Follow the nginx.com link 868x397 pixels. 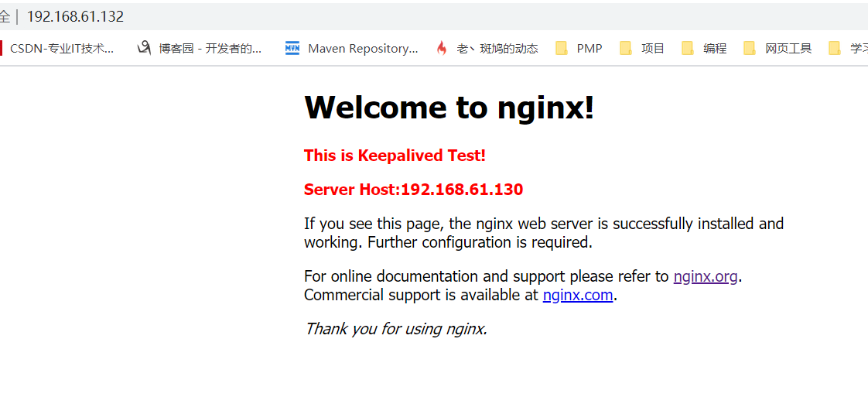coord(578,295)
